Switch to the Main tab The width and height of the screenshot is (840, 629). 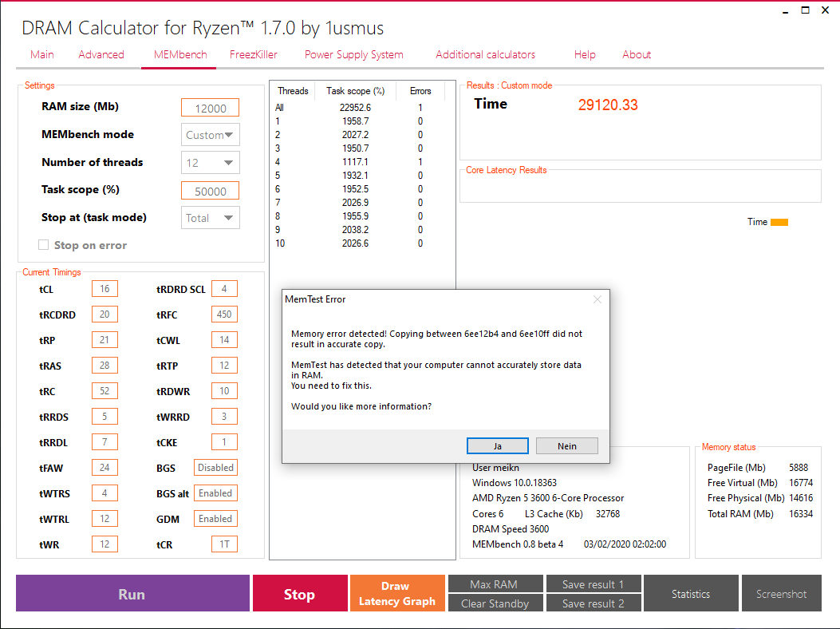(42, 55)
